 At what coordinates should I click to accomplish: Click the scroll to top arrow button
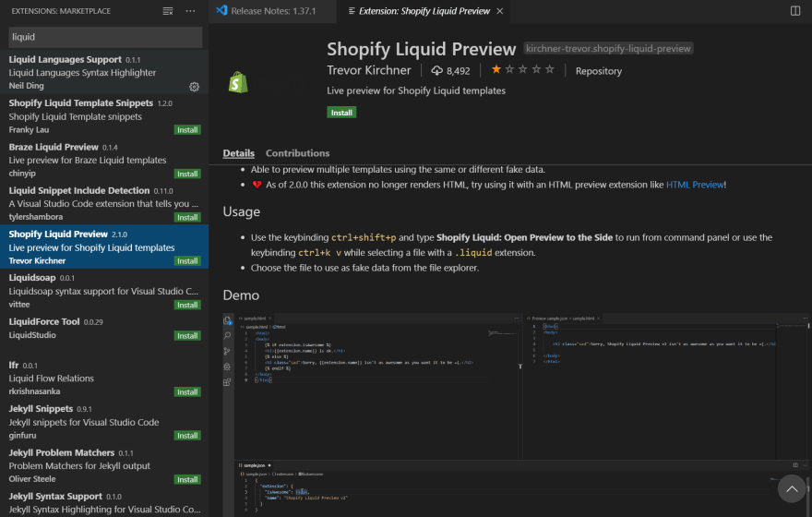792,488
